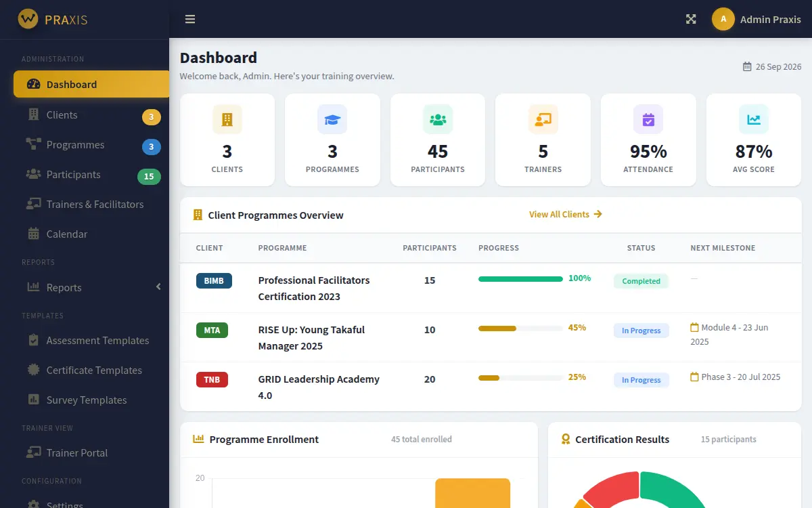This screenshot has height=508, width=812.
Task: Click In Progress status for GRID Leadership
Action: tap(641, 380)
